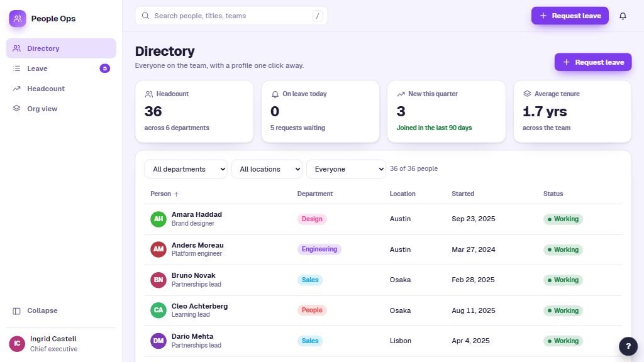
Task: Open the notifications bell icon
Action: pyautogui.click(x=623, y=16)
